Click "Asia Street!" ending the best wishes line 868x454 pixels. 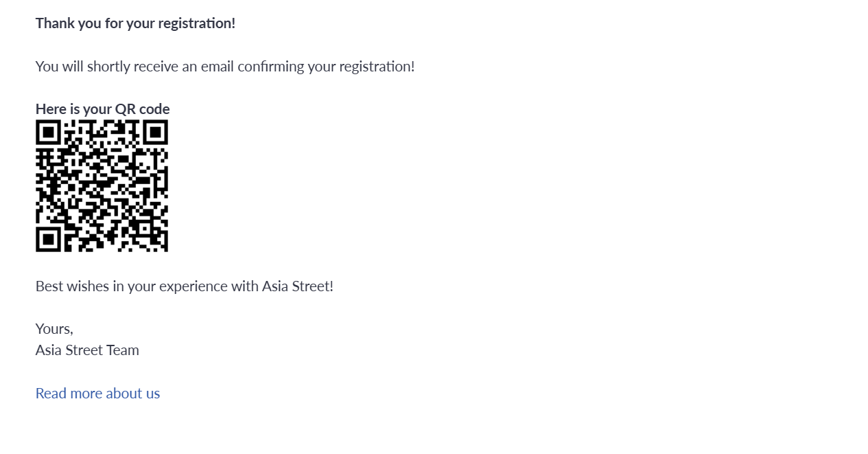[298, 286]
